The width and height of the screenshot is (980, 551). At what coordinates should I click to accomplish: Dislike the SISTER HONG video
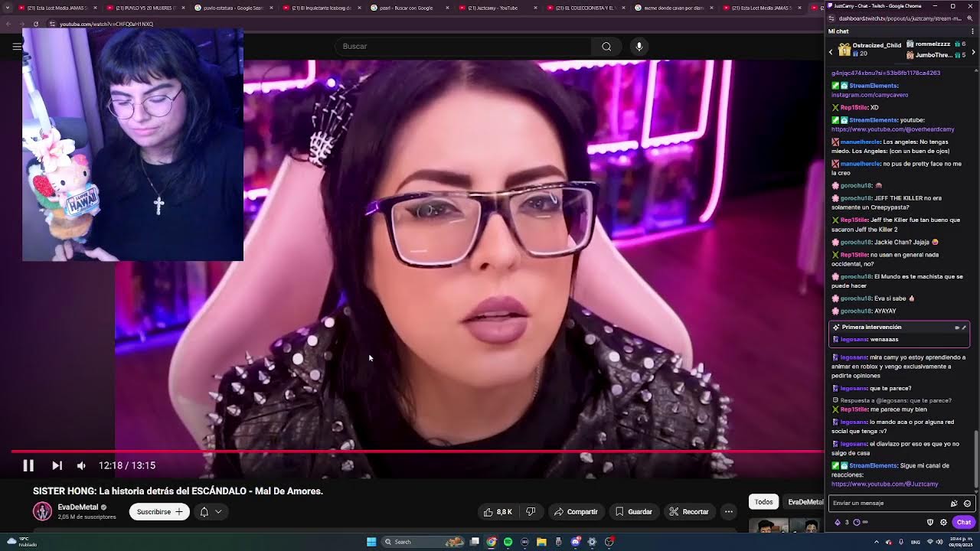tap(531, 512)
